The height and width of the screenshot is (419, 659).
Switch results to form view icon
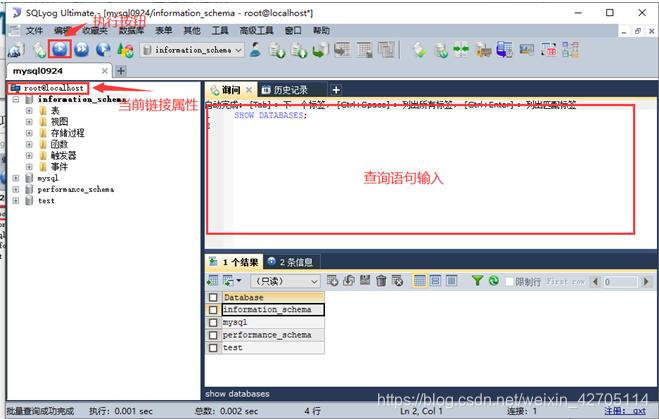(x=435, y=280)
